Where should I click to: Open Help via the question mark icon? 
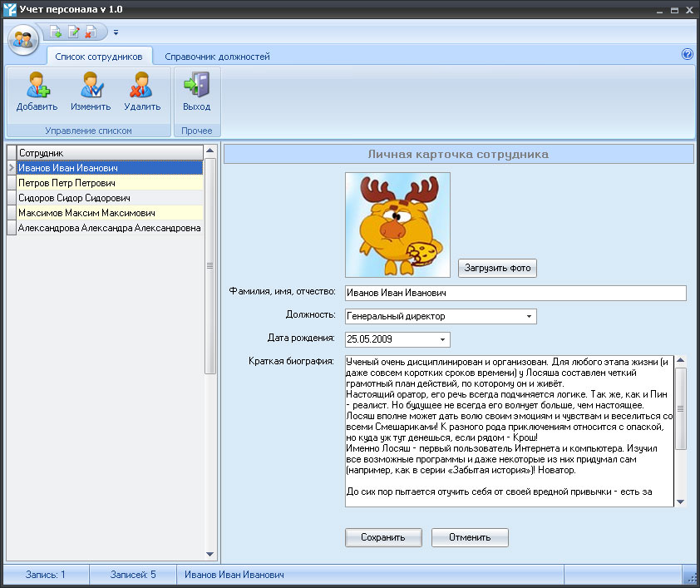coord(687,52)
